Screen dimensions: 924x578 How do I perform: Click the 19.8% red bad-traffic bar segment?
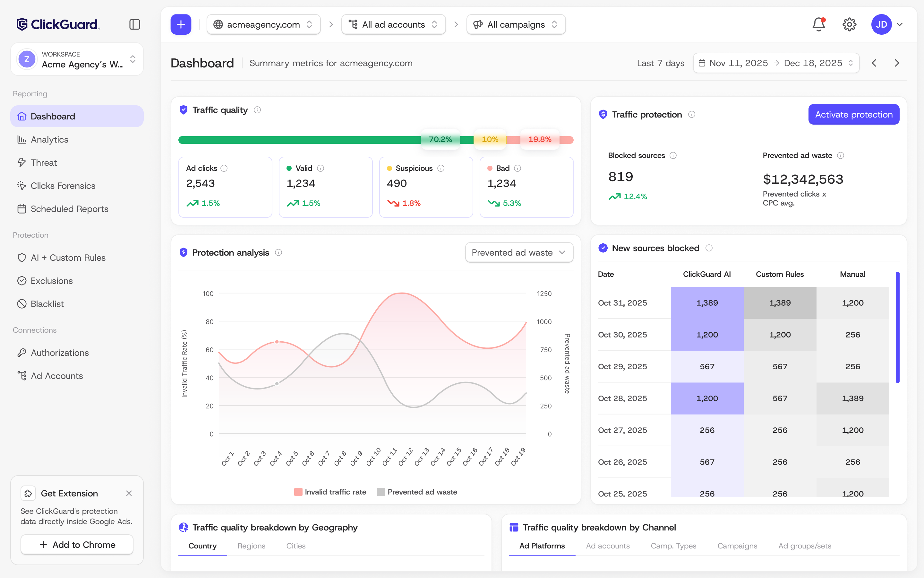(540, 140)
